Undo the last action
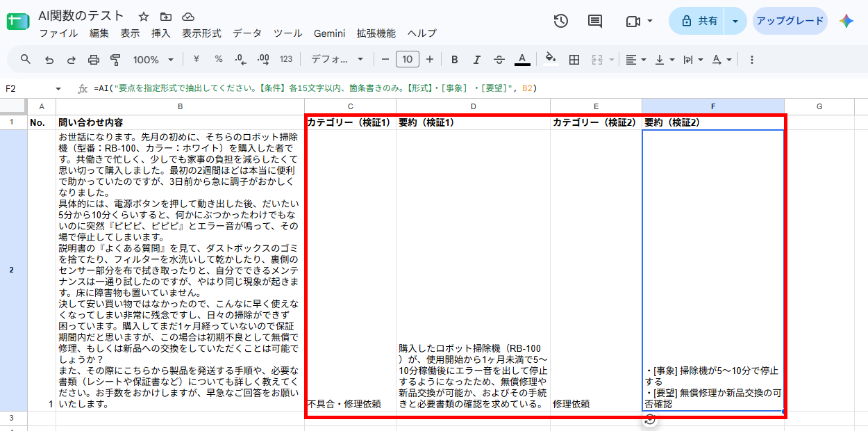The height and width of the screenshot is (431, 868). pyautogui.click(x=49, y=60)
